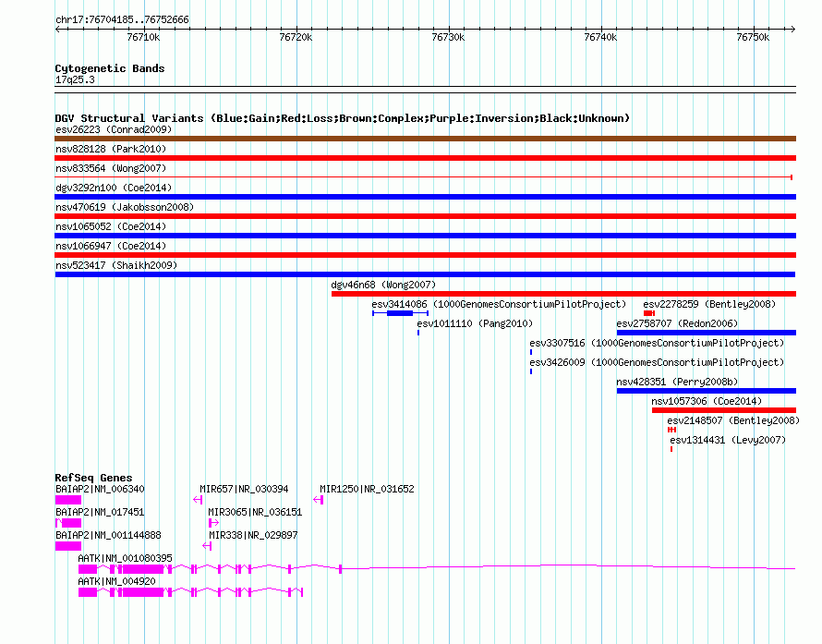The height and width of the screenshot is (644, 822).
Task: Open the nsv828128 (Park2010) label
Action: [111, 149]
